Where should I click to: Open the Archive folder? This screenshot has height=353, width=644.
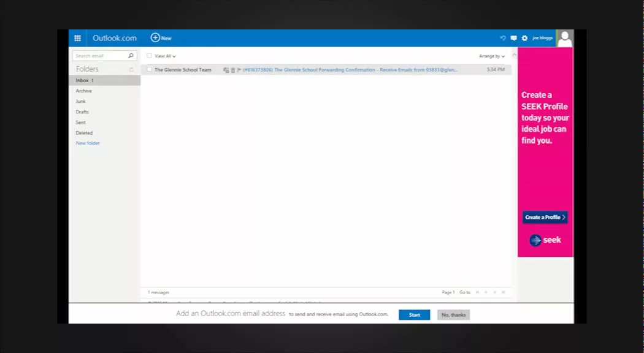point(84,91)
